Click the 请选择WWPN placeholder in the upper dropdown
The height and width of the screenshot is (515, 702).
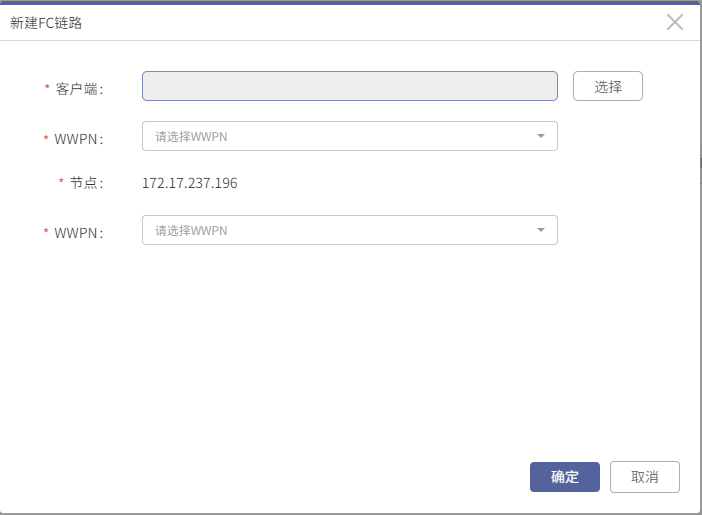[x=191, y=136]
